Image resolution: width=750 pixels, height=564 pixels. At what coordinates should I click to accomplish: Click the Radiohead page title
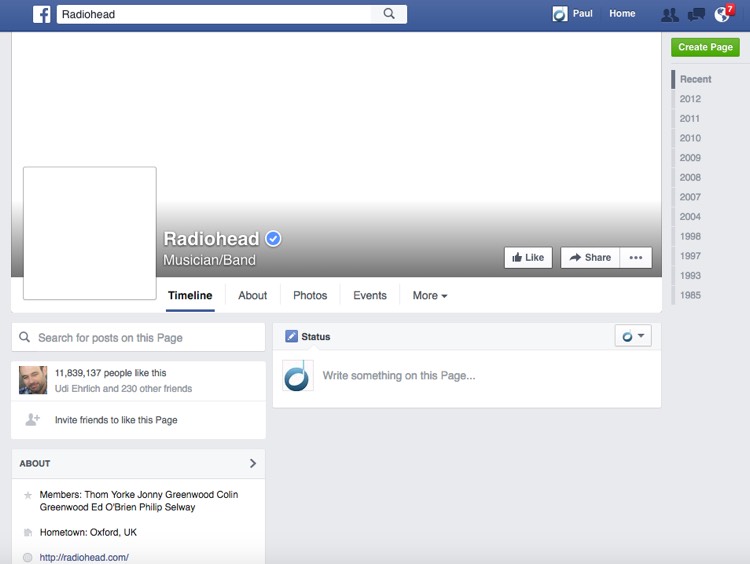coord(211,238)
